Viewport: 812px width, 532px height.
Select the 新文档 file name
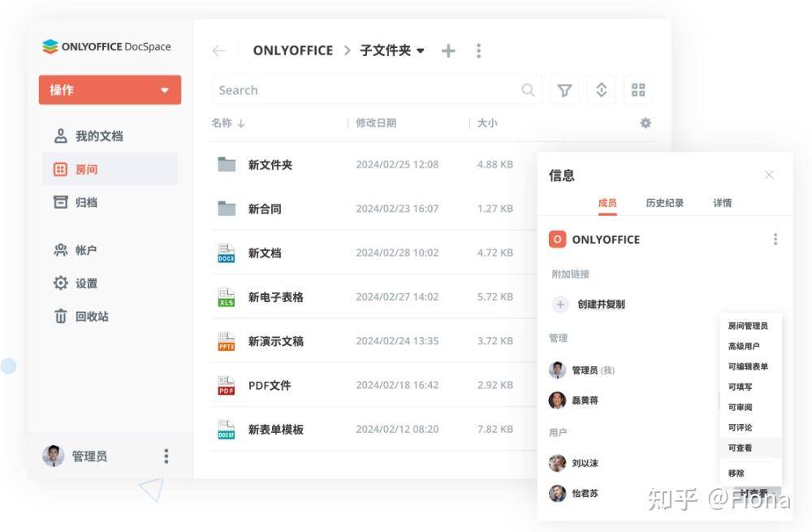pyautogui.click(x=265, y=253)
